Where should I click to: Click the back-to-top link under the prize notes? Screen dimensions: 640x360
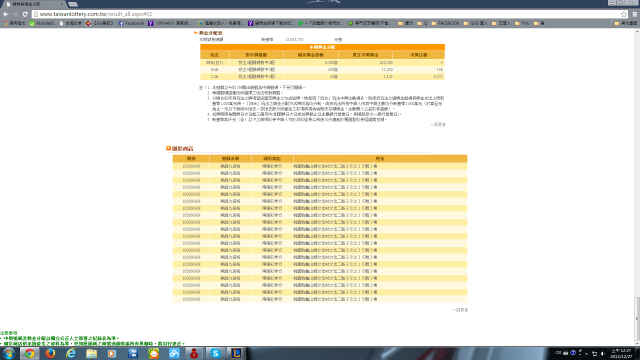(x=438, y=124)
